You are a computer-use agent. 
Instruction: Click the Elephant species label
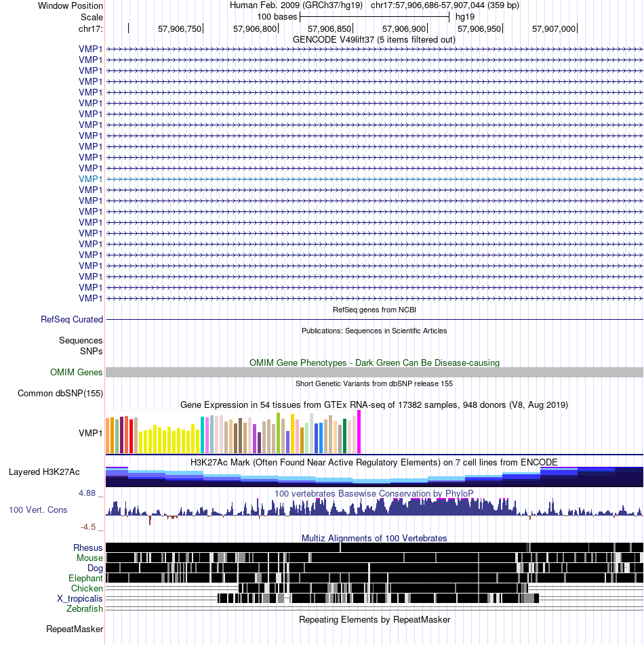point(85,578)
